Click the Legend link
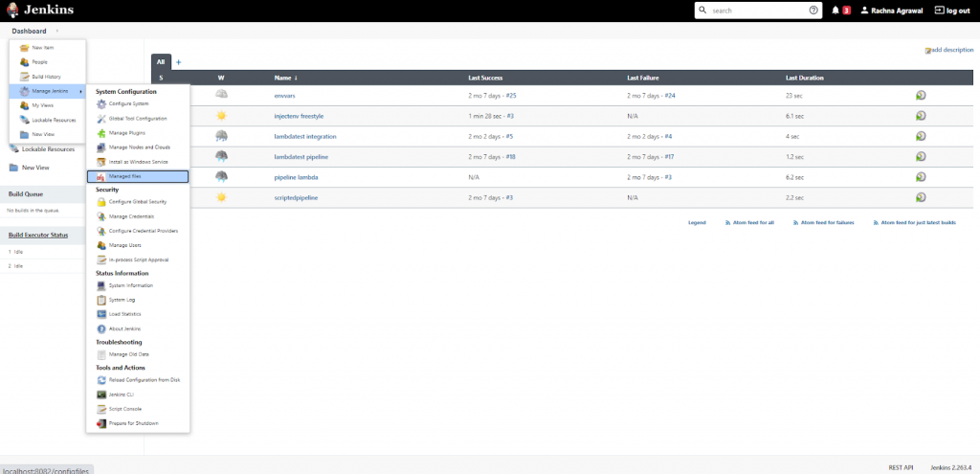Screen dimensions: 980x474 click(697, 222)
